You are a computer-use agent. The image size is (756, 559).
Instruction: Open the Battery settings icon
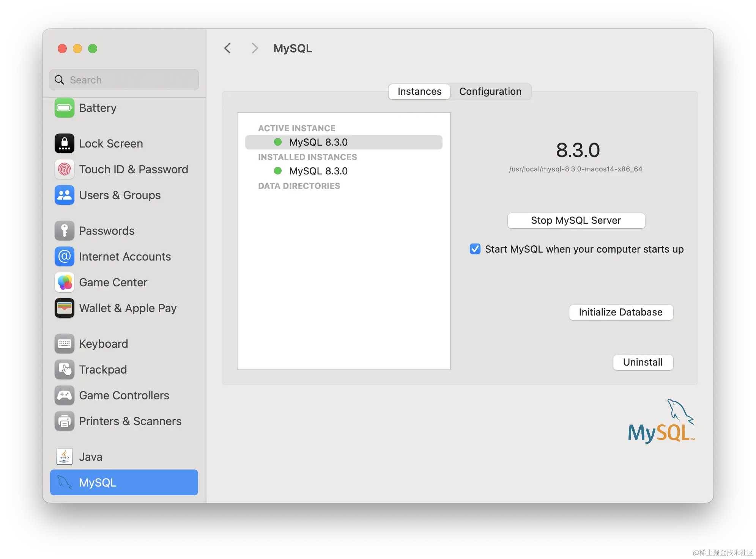click(x=64, y=108)
